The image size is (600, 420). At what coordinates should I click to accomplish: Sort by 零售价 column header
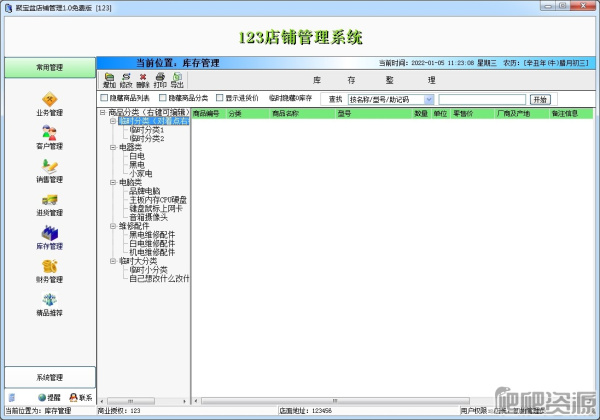(x=473, y=114)
